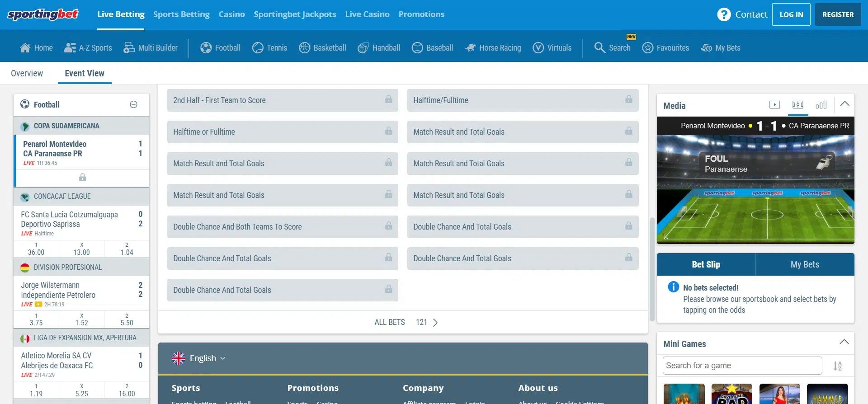Select Football in the sports bar

pos(220,47)
